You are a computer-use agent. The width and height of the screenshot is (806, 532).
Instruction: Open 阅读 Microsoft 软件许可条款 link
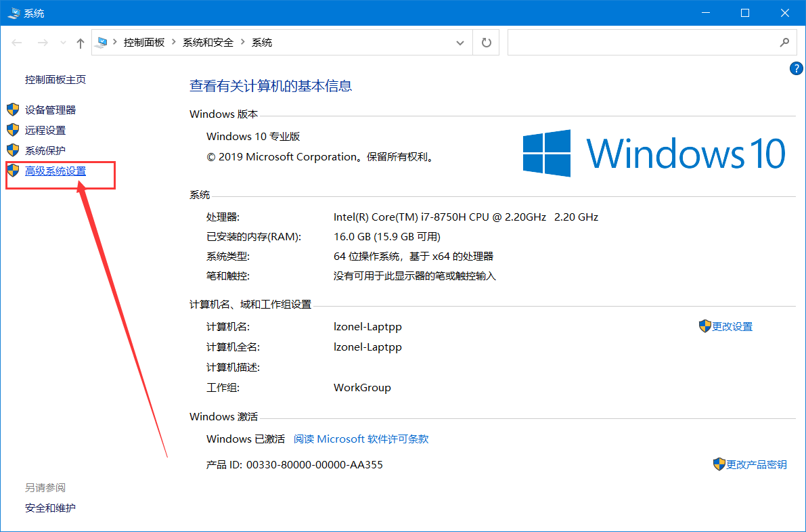click(361, 439)
